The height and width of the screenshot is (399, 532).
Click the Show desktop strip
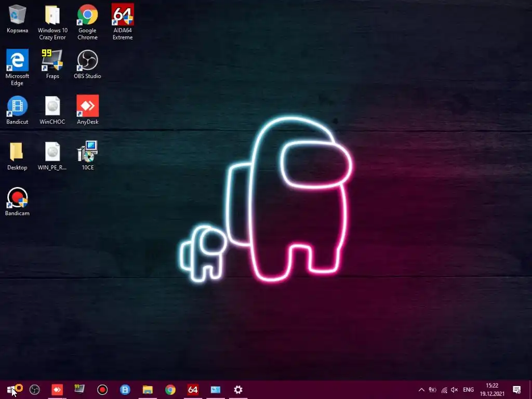(530, 390)
